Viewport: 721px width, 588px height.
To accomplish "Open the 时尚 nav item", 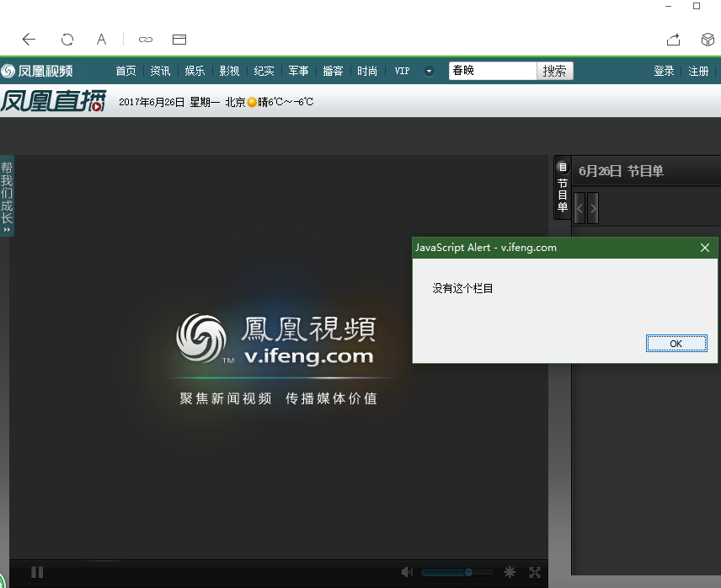I will click(367, 71).
